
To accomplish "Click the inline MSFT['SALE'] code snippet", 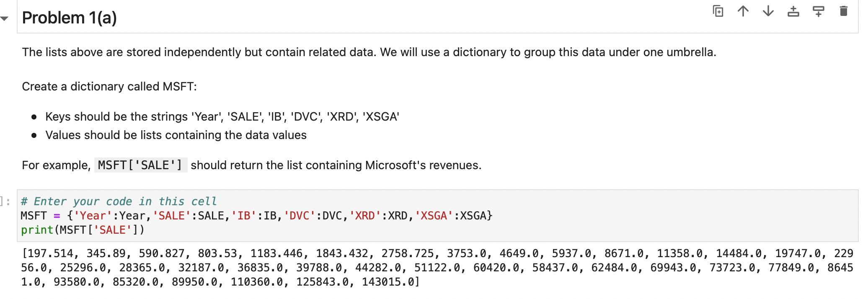I will coord(140,165).
